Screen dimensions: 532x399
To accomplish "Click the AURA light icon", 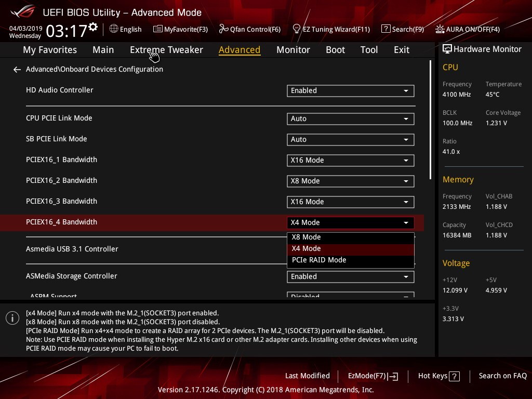I will coord(440,29).
